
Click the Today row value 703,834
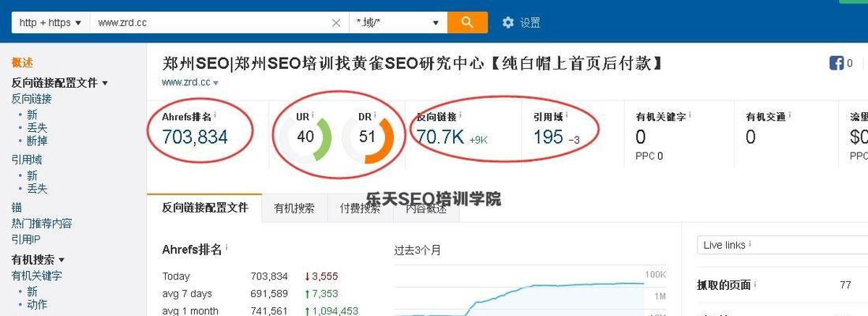tap(269, 276)
